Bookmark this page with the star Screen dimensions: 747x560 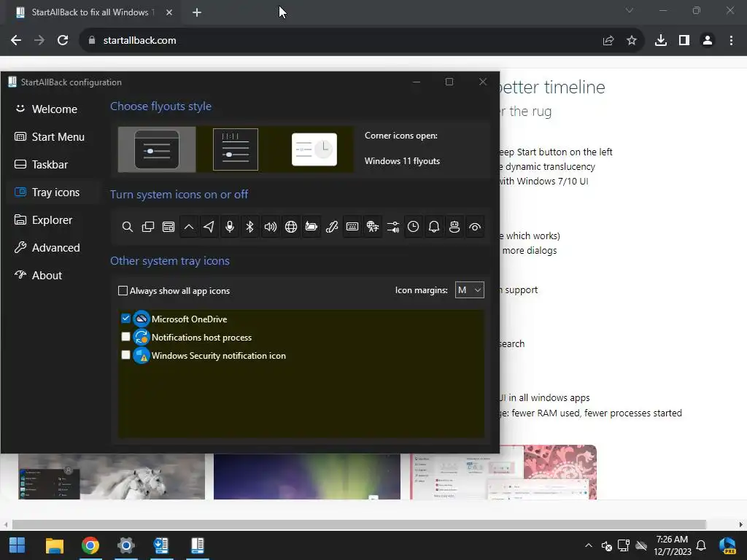tap(632, 41)
